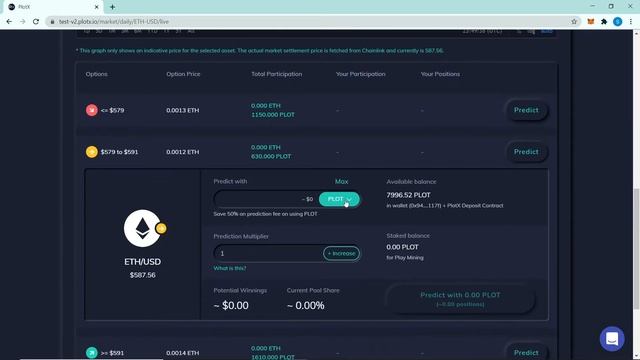View site lock information icon

point(52,22)
